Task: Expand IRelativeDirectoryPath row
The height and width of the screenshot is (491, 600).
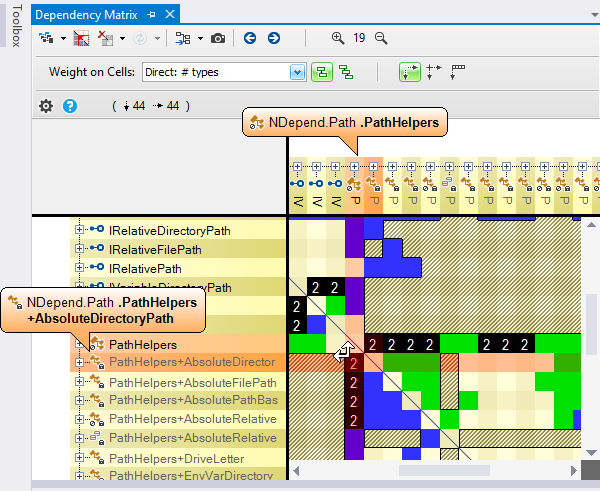Action: [x=79, y=229]
